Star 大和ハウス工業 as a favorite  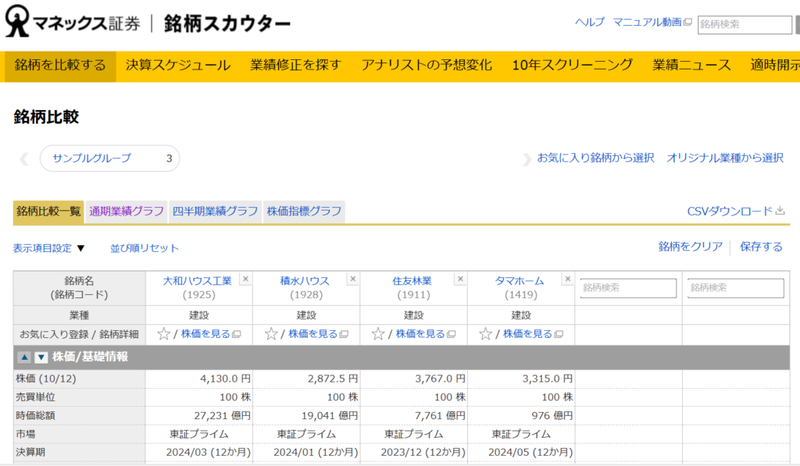[163, 334]
